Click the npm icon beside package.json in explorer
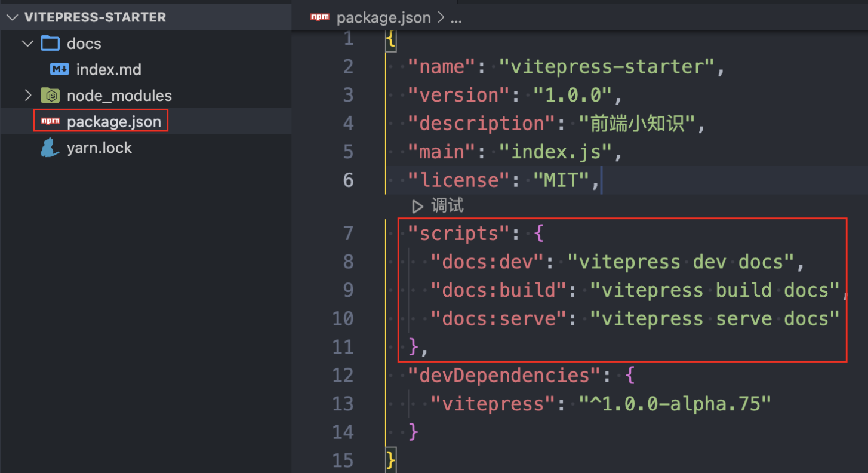868x473 pixels. click(50, 122)
